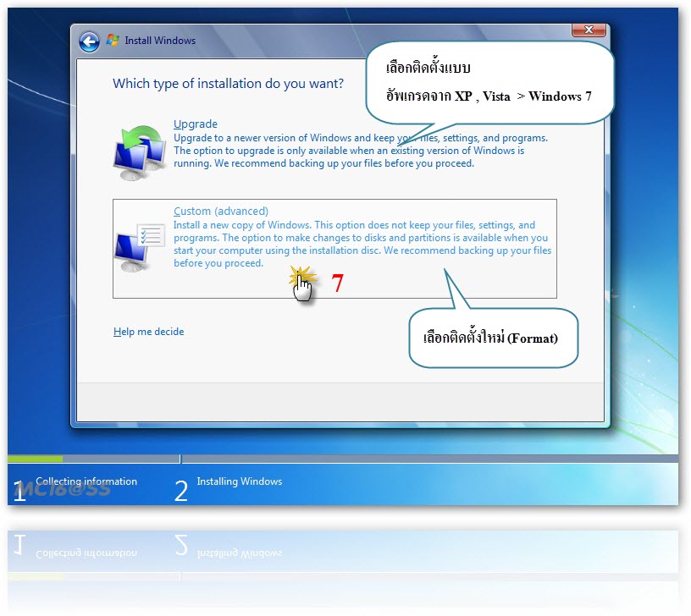Click the 'Collecting information' step label
Image resolution: width=691 pixels, height=616 pixels.
tap(86, 481)
